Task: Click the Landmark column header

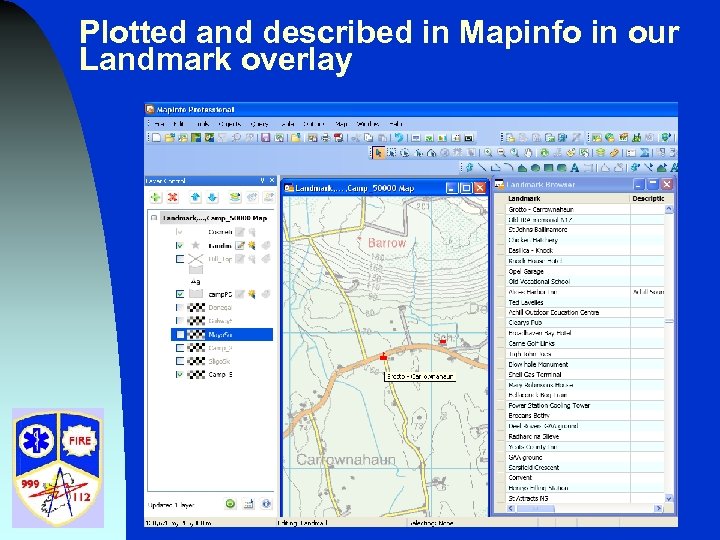Action: [x=525, y=198]
